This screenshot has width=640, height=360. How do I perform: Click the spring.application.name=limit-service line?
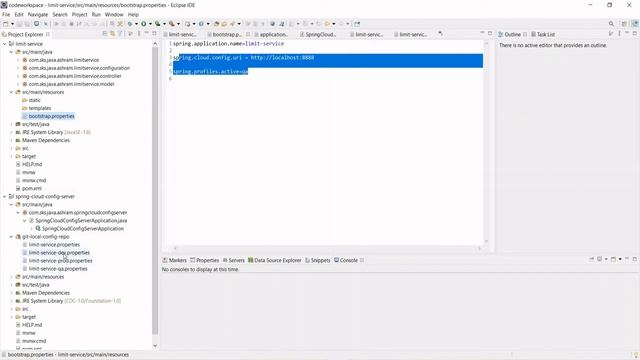(x=228, y=43)
